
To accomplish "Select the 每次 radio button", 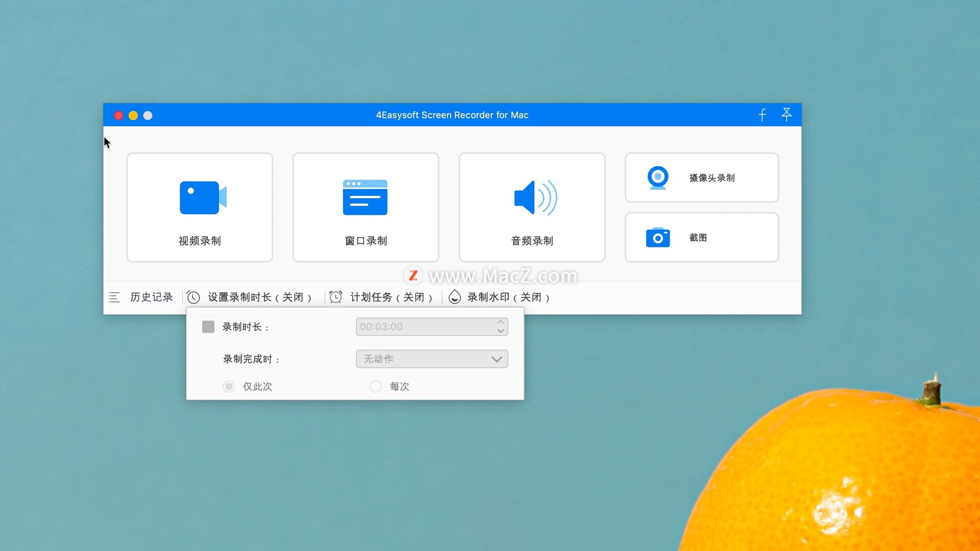I will [376, 386].
